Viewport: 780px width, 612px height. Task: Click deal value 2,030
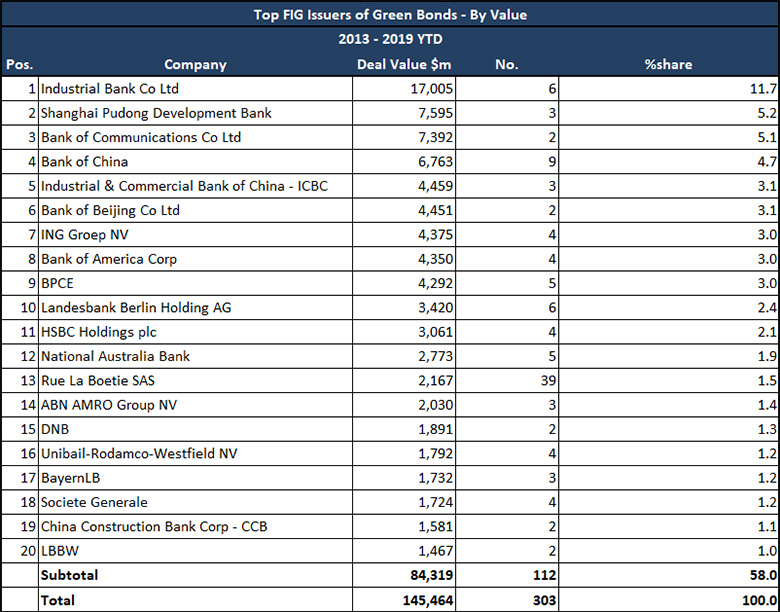coord(404,406)
